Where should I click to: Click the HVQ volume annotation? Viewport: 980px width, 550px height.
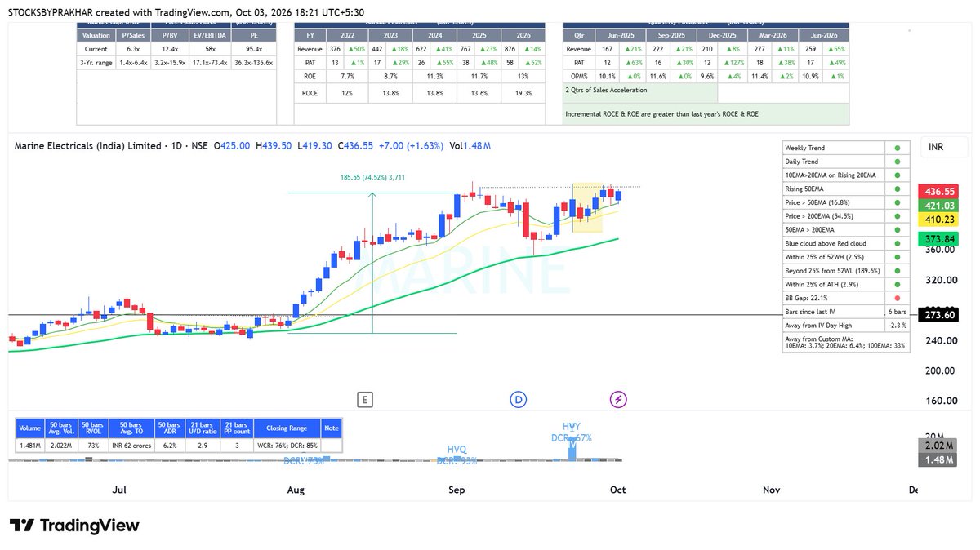tap(457, 450)
